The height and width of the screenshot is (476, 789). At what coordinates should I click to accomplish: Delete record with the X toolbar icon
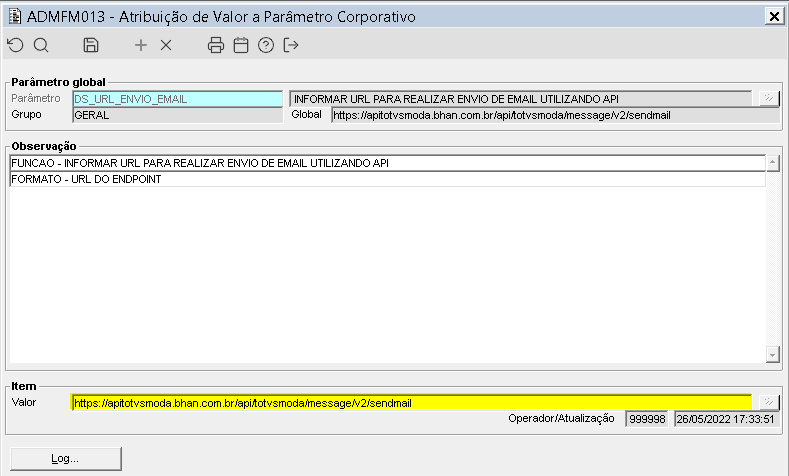166,45
